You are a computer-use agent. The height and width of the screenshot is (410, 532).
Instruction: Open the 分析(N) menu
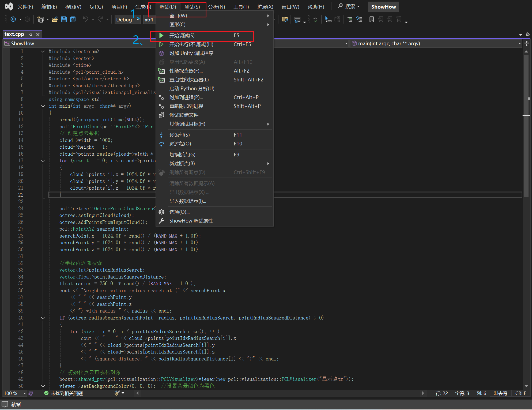[217, 7]
